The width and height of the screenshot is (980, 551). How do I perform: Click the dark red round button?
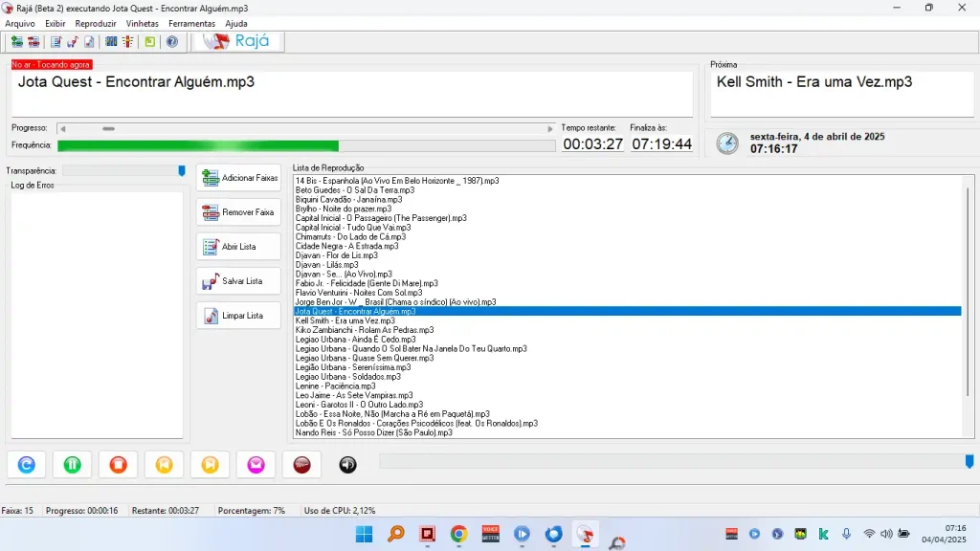click(302, 465)
